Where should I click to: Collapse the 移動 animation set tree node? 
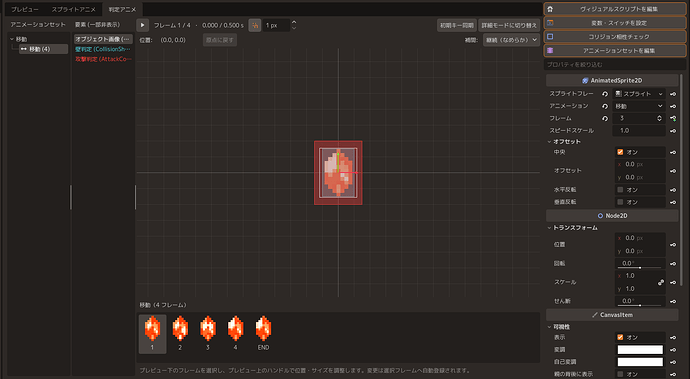[12, 39]
